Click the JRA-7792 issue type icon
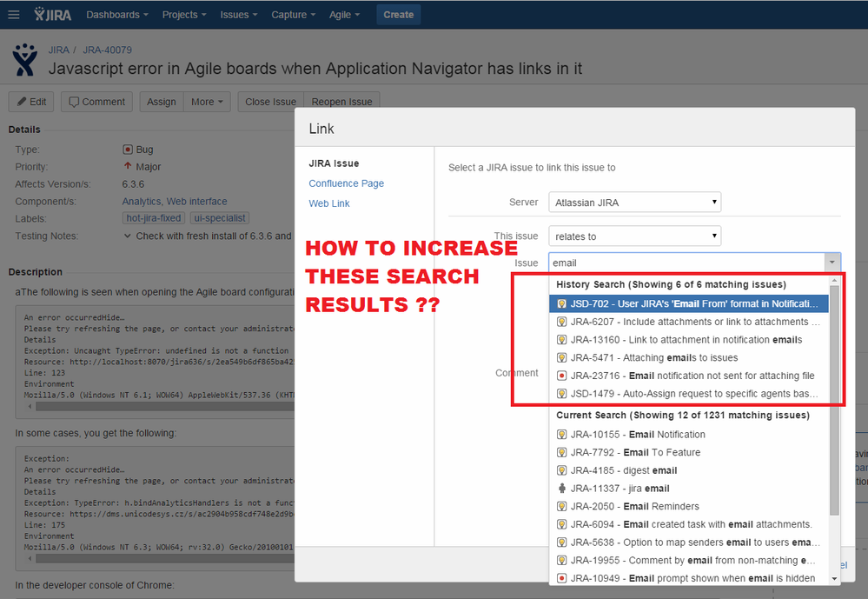Viewport: 868px width, 599px height. click(x=561, y=453)
